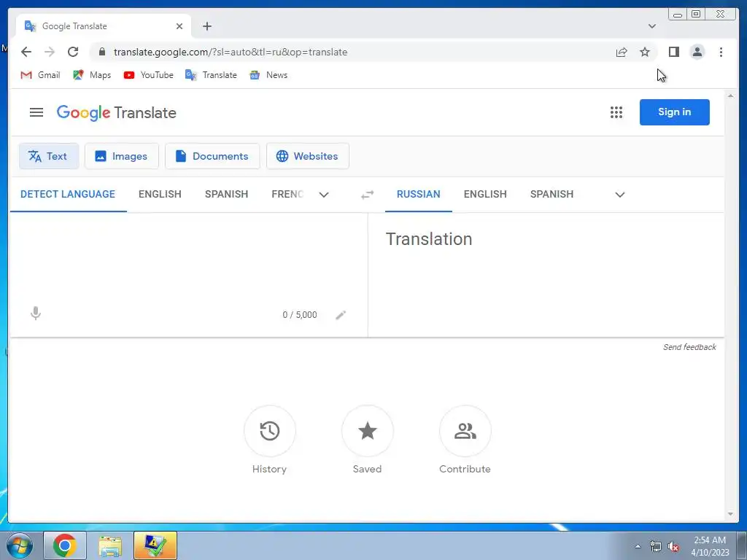Bookmark this tab with the star
Screen dimensions: 747x560
645,52
